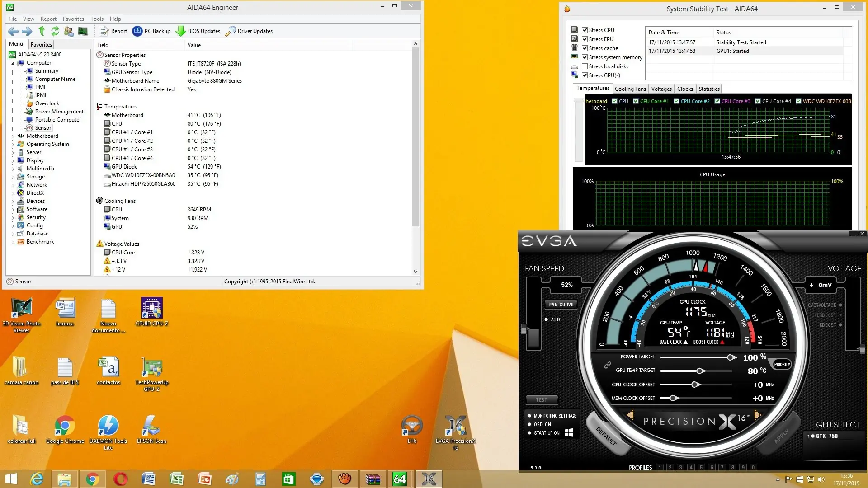Click BIOS Updates in the toolbar

(198, 31)
